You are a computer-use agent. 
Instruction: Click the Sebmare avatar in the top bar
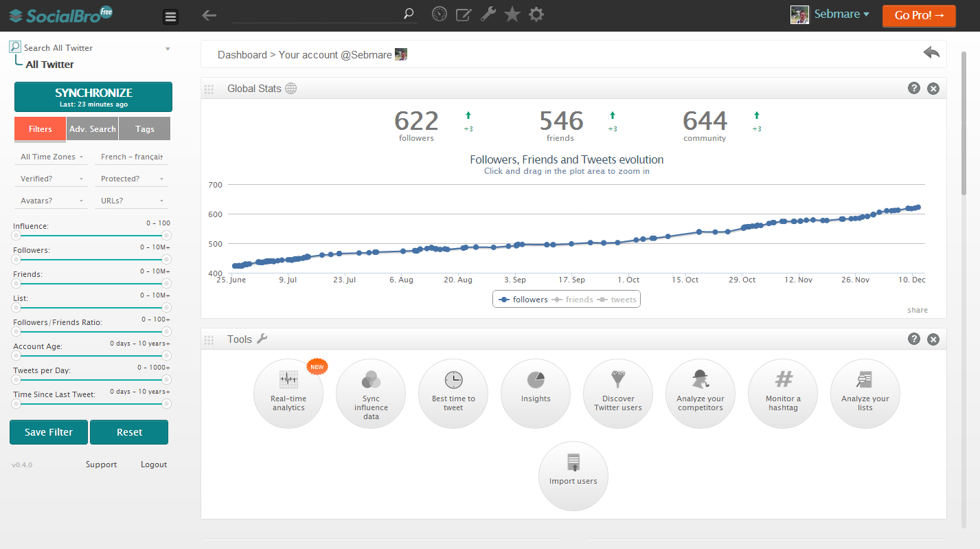pos(799,14)
